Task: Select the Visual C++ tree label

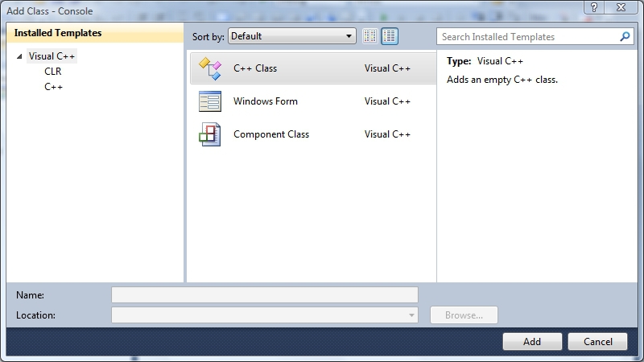Action: point(52,56)
